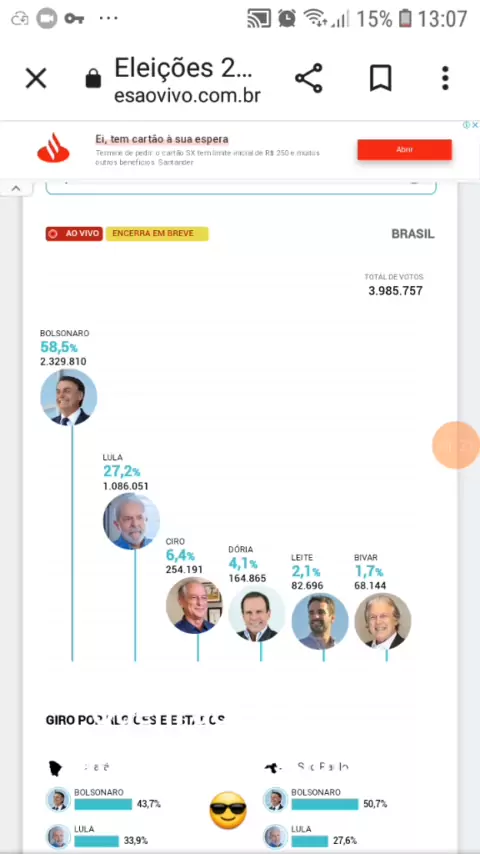
Task: Select Dória's portrait photo
Action: pyautogui.click(x=257, y=614)
